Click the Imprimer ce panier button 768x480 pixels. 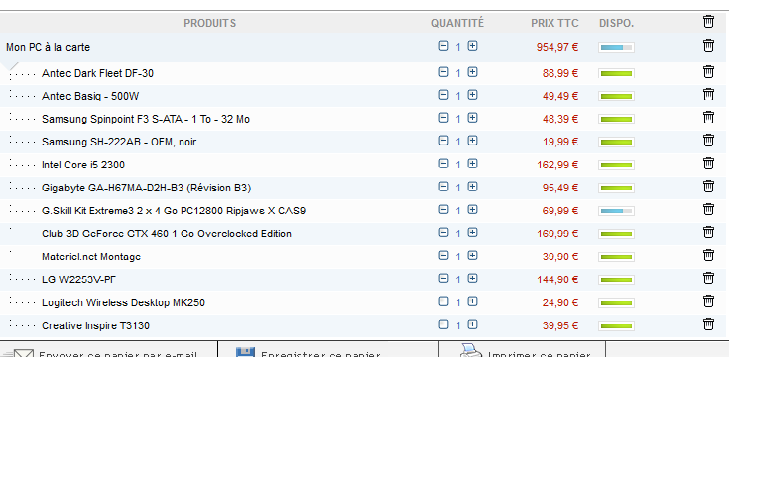(x=538, y=354)
